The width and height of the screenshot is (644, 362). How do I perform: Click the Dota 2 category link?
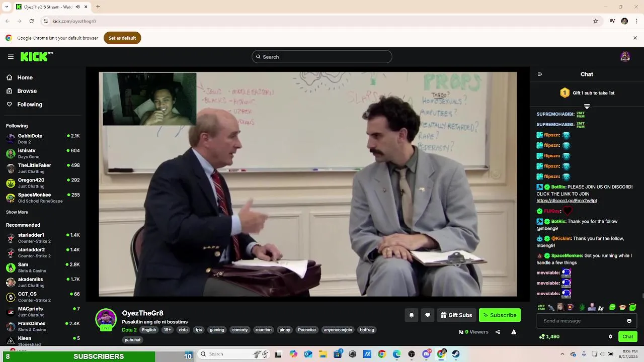click(x=129, y=330)
